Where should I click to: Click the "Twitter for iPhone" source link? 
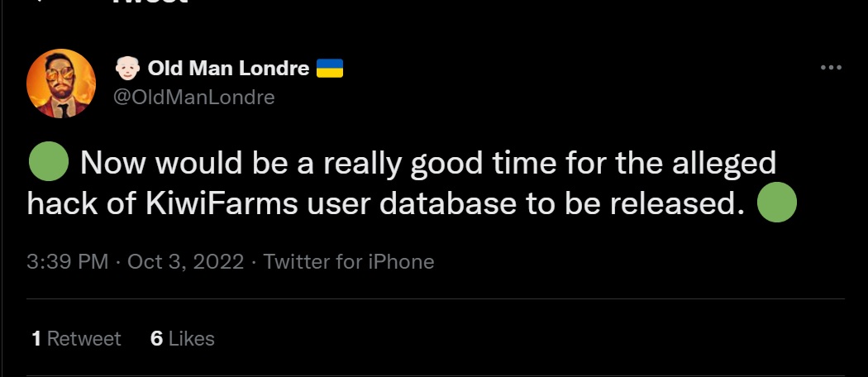pyautogui.click(x=348, y=262)
